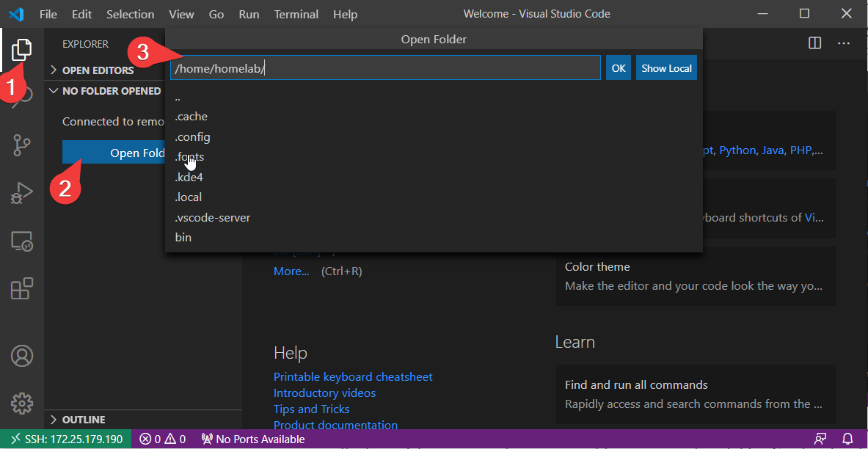
Task: Focus the /home/homelab/ path input field
Action: pos(385,68)
